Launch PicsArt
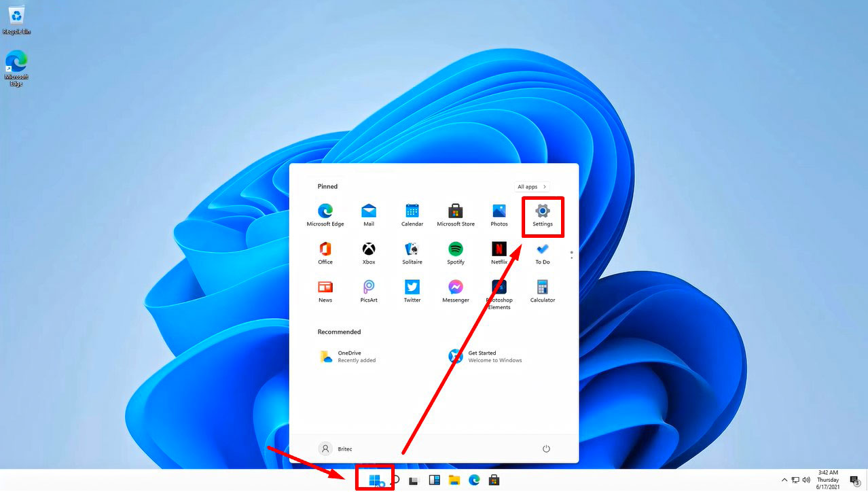 click(x=369, y=292)
